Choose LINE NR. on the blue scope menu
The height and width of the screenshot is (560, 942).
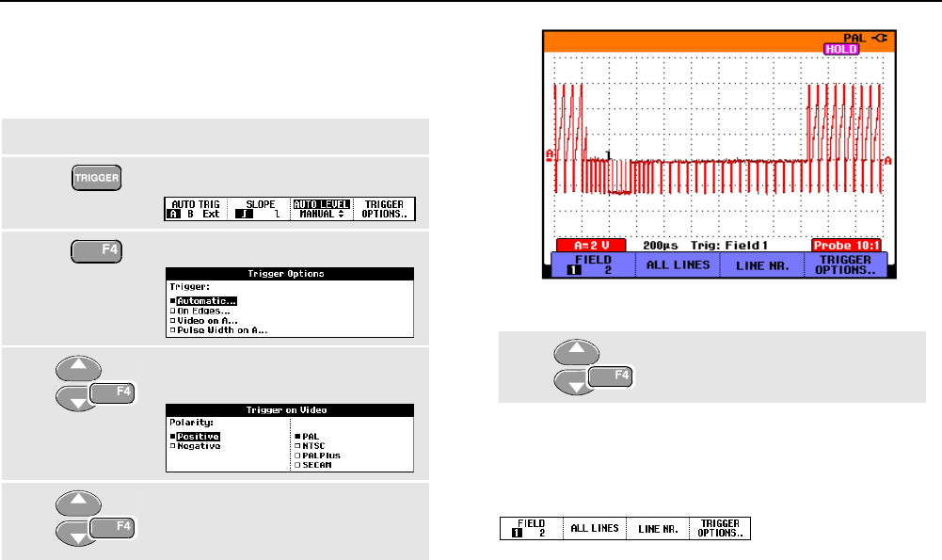762,265
